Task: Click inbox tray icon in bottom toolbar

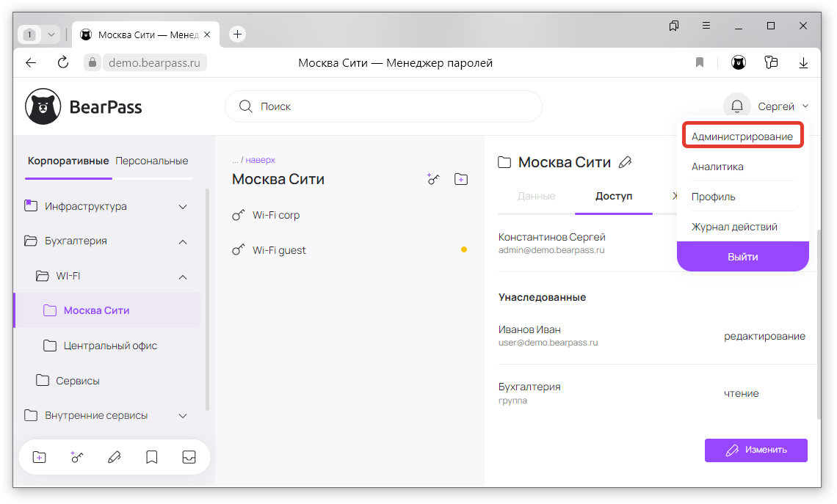Action: coord(189,457)
